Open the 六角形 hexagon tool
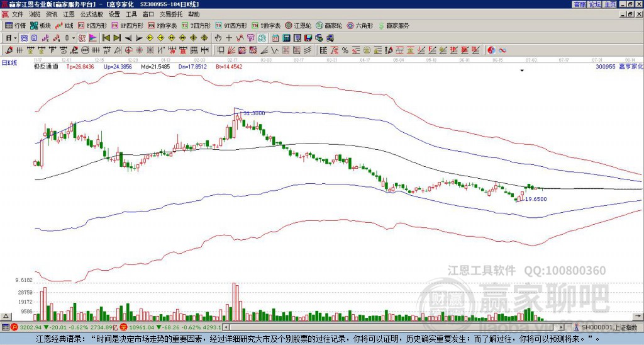Image resolution: width=644 pixels, height=345 pixels. pyautogui.click(x=360, y=25)
